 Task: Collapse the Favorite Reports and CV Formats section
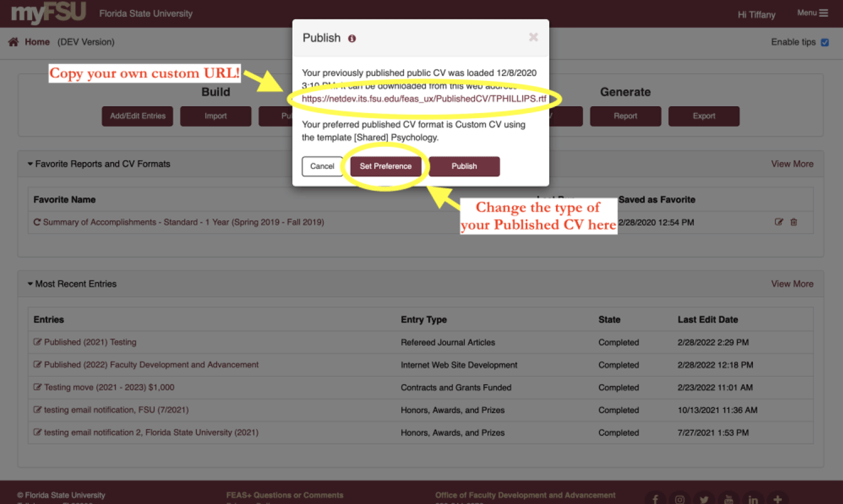click(x=30, y=164)
